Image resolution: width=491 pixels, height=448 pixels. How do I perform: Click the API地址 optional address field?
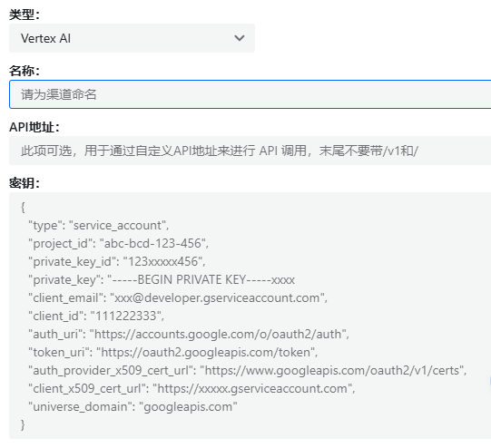[x=250, y=151]
